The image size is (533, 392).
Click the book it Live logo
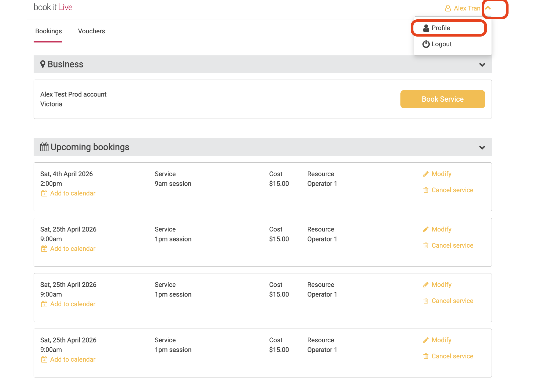[x=53, y=7]
